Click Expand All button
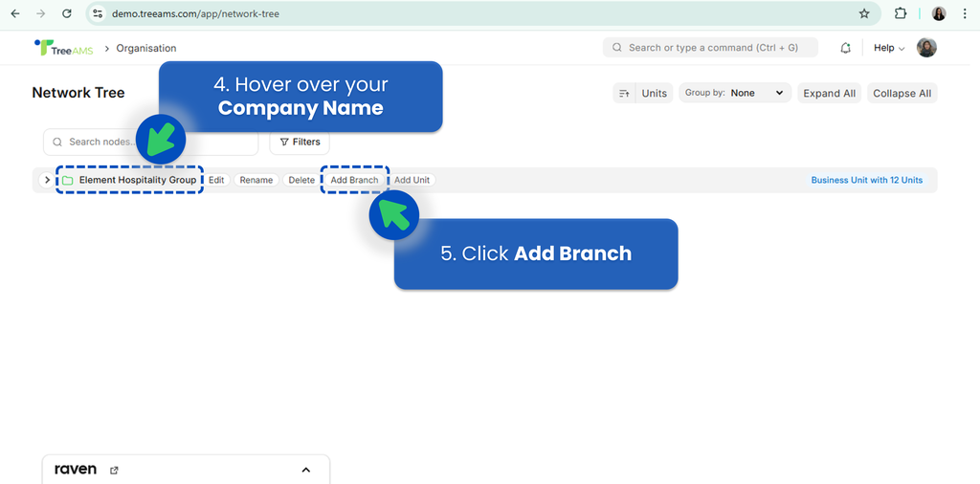The width and height of the screenshot is (980, 484). pyautogui.click(x=829, y=93)
